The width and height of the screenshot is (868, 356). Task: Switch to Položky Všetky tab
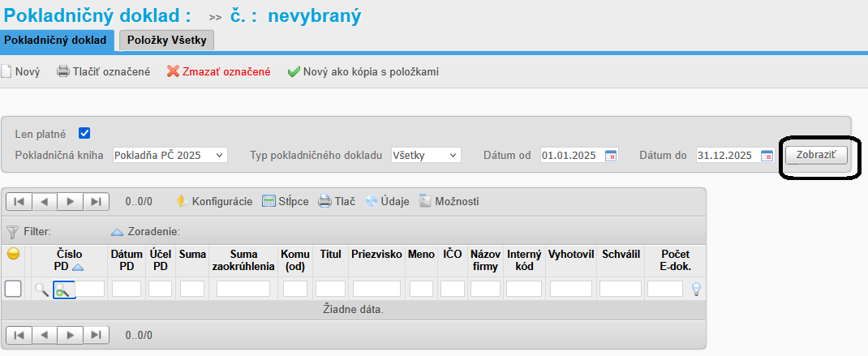click(166, 41)
